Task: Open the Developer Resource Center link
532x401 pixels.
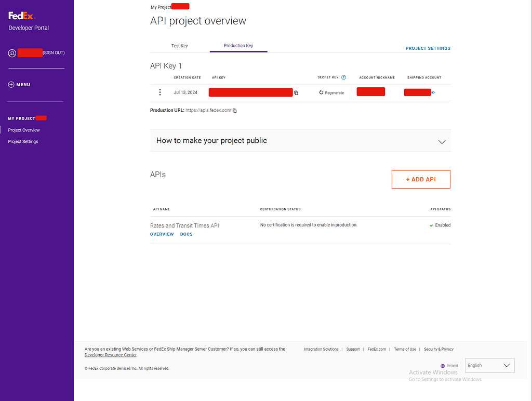Action: pos(111,355)
